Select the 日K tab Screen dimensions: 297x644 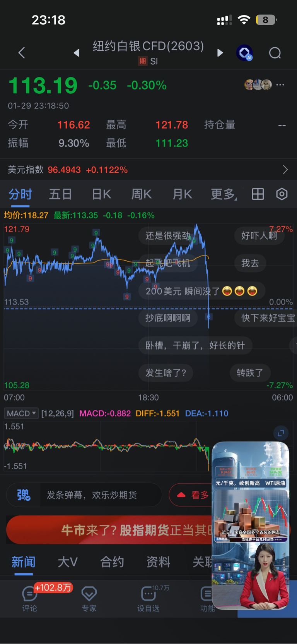(x=101, y=194)
